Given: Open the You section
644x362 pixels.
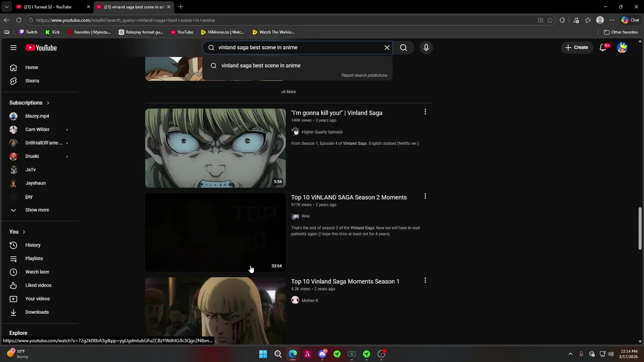Looking at the screenshot, I should (18, 232).
